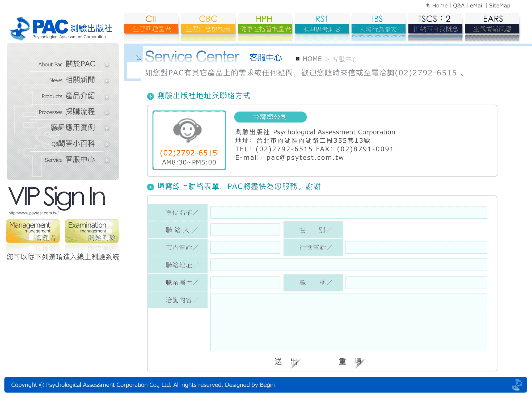Open the TSCS:2 田納西自我概念 tab
Screen dimensions: 532x398
435,24
